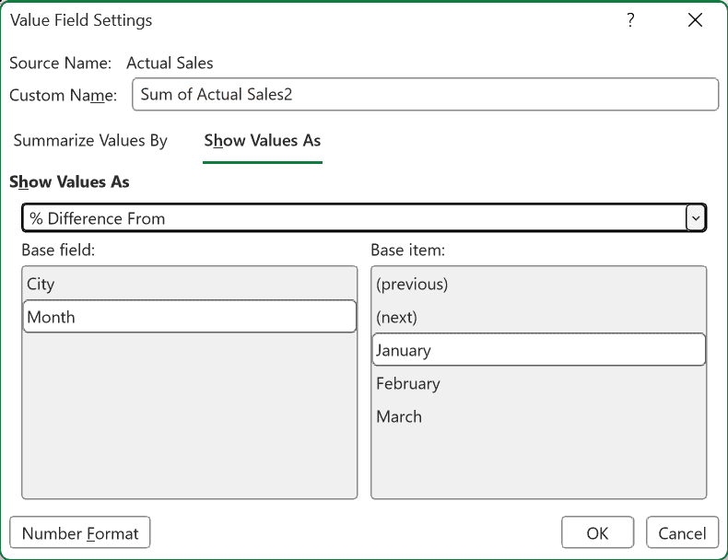Cancel the dialog
The height and width of the screenshot is (560, 728).
pyautogui.click(x=682, y=532)
